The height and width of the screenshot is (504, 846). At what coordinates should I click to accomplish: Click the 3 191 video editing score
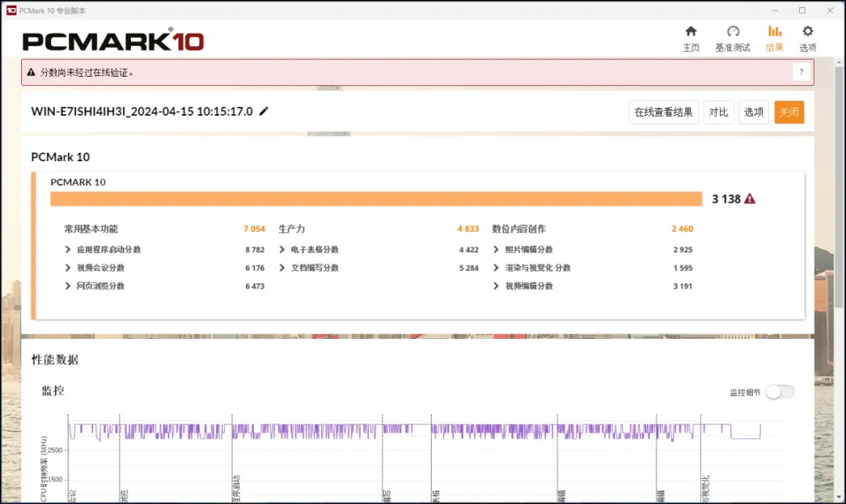682,286
